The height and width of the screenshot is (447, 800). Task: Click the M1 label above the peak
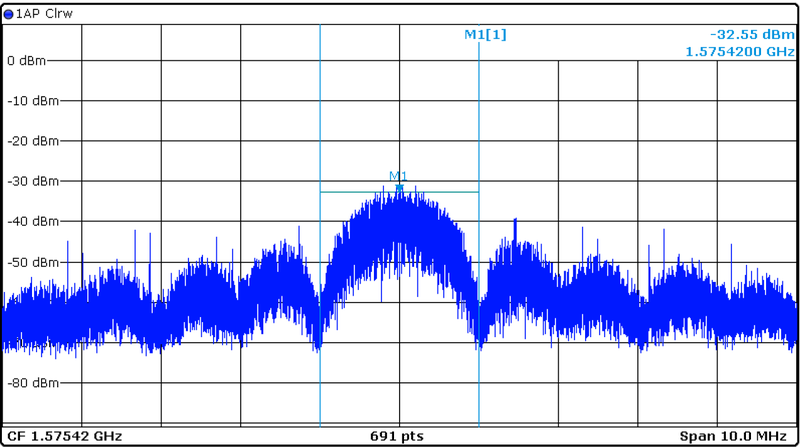click(x=398, y=177)
